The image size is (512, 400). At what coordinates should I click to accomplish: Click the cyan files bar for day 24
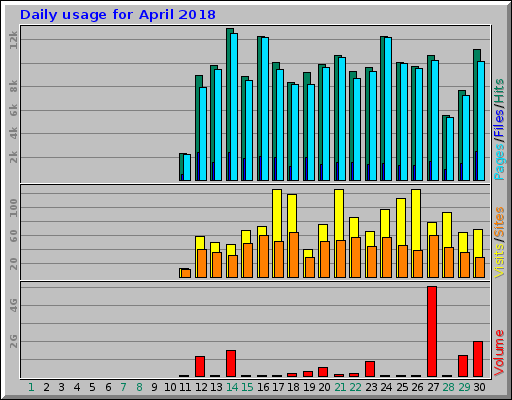388,109
